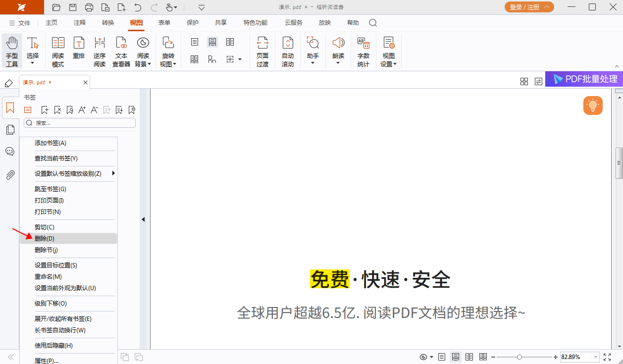Switch to facing pages view in ribbon

click(x=230, y=42)
